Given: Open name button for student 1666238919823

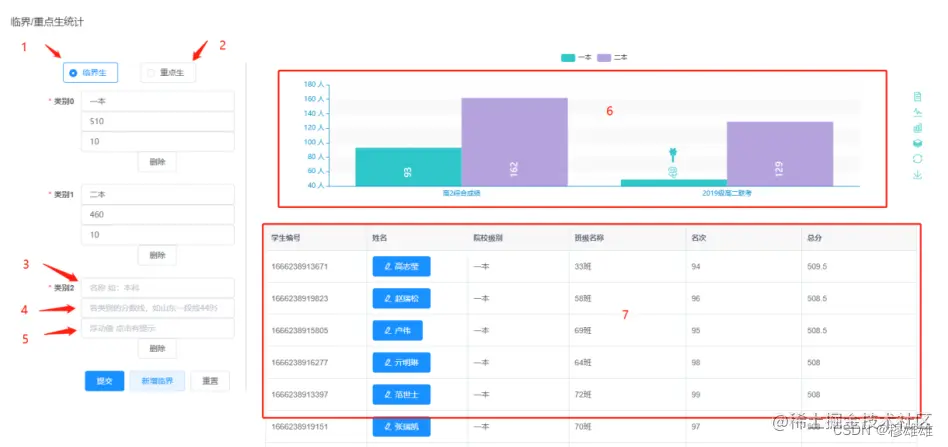Looking at the screenshot, I should tap(401, 298).
